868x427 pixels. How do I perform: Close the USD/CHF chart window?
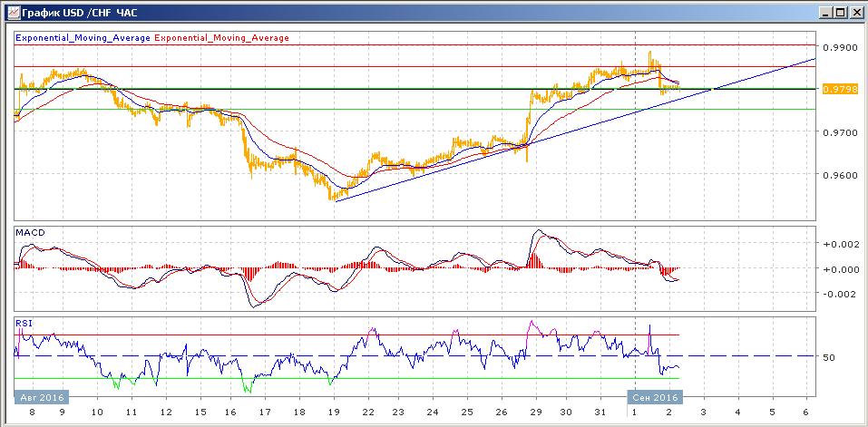(855, 12)
